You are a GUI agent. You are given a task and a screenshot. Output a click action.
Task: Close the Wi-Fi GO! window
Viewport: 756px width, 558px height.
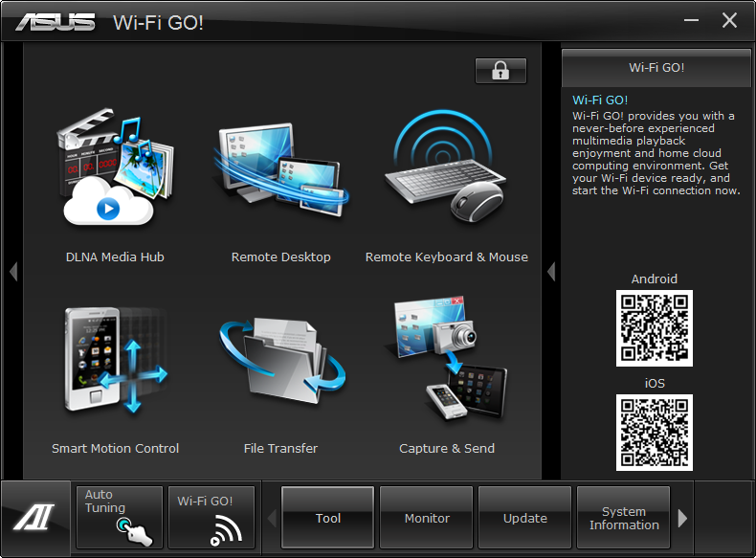(729, 20)
